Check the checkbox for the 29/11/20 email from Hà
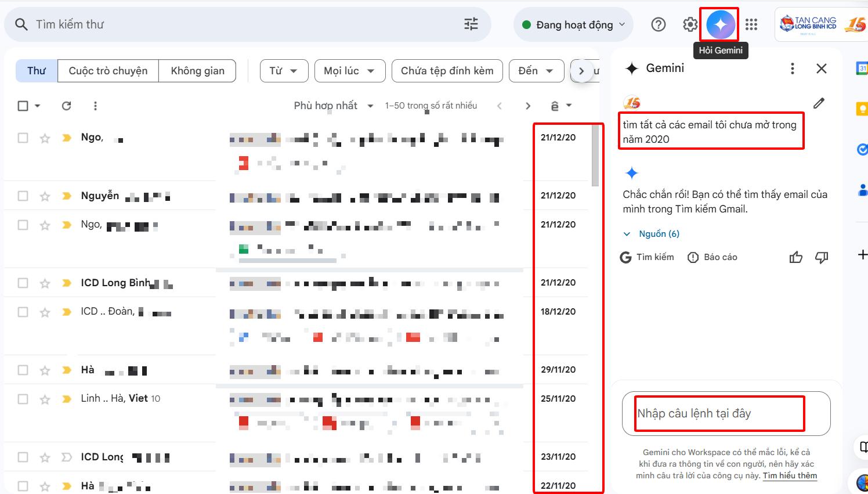The image size is (868, 494). (23, 370)
